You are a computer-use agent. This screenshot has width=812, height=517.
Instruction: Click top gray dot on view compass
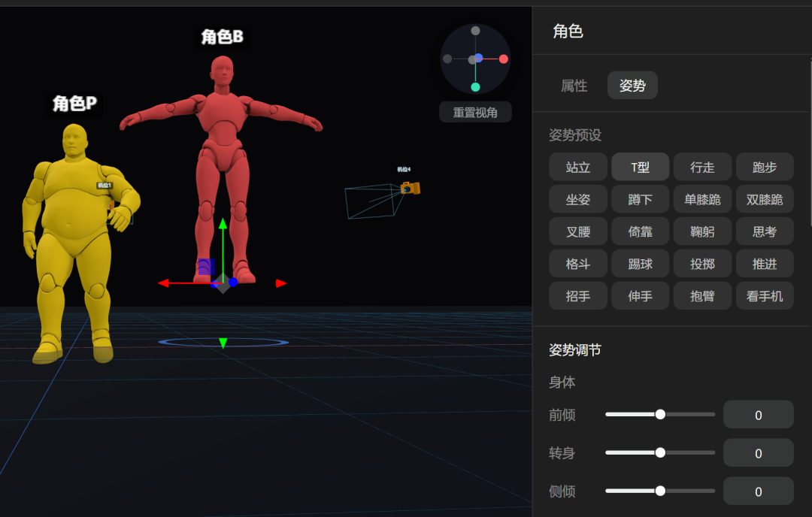coord(475,31)
